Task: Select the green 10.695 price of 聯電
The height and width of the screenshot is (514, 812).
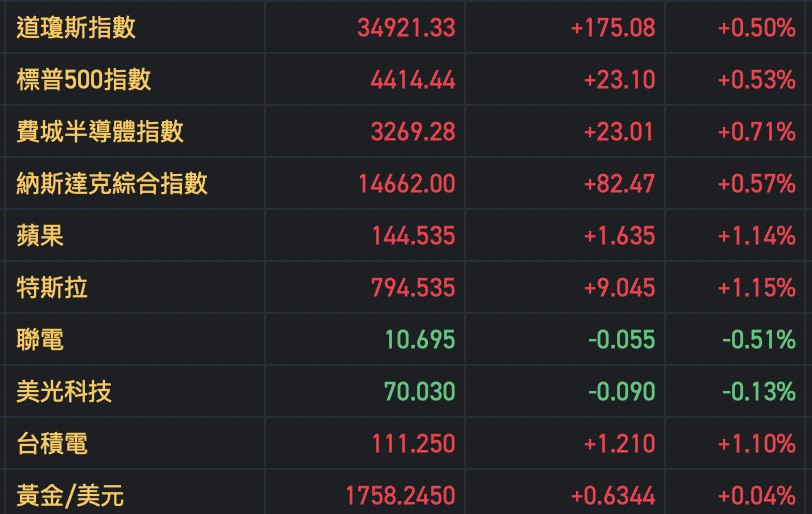Action: point(420,340)
